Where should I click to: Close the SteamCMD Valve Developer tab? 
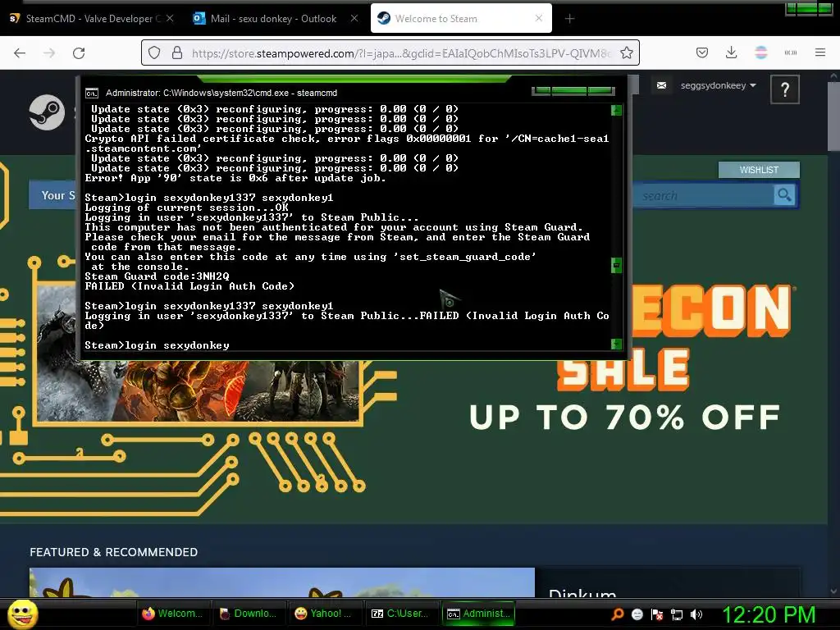(x=169, y=18)
